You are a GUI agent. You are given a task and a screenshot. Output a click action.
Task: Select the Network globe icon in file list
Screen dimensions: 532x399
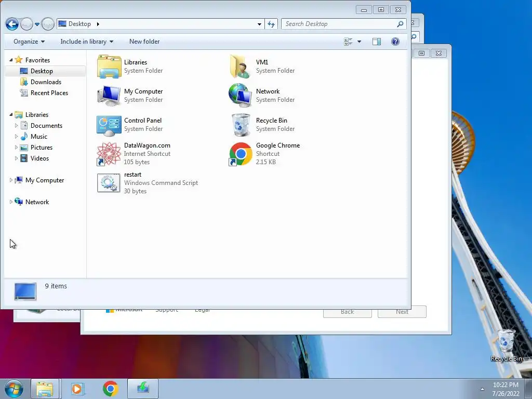[x=241, y=96]
